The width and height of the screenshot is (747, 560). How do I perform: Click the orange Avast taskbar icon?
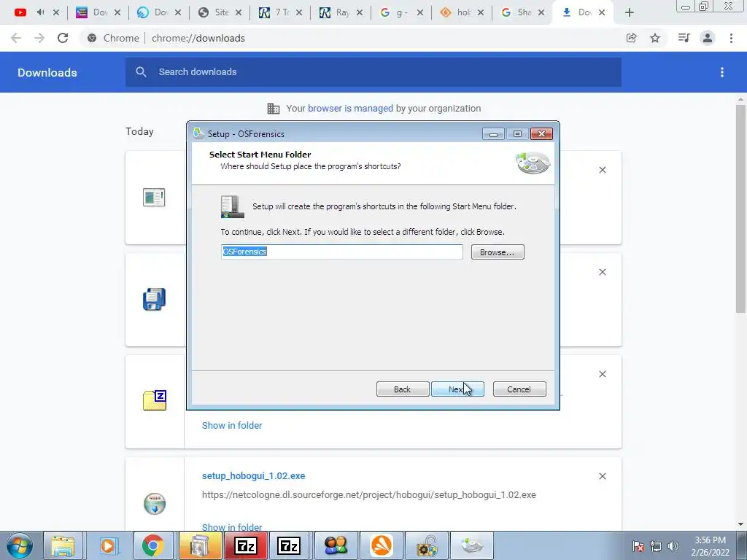382,545
